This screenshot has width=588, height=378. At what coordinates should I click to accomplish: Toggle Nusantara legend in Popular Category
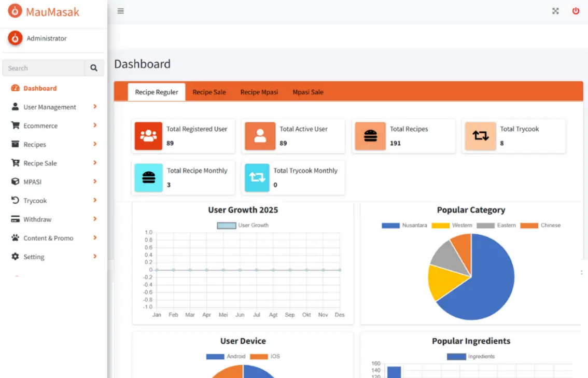tap(404, 226)
